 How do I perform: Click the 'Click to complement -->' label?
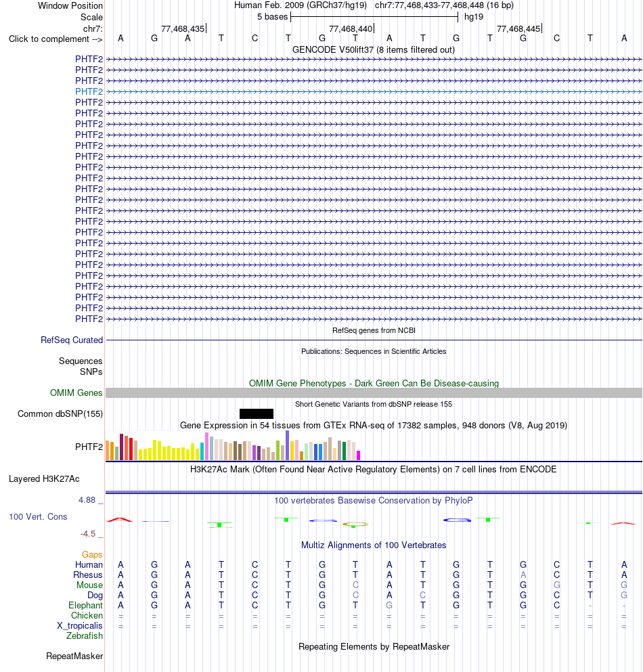click(56, 39)
